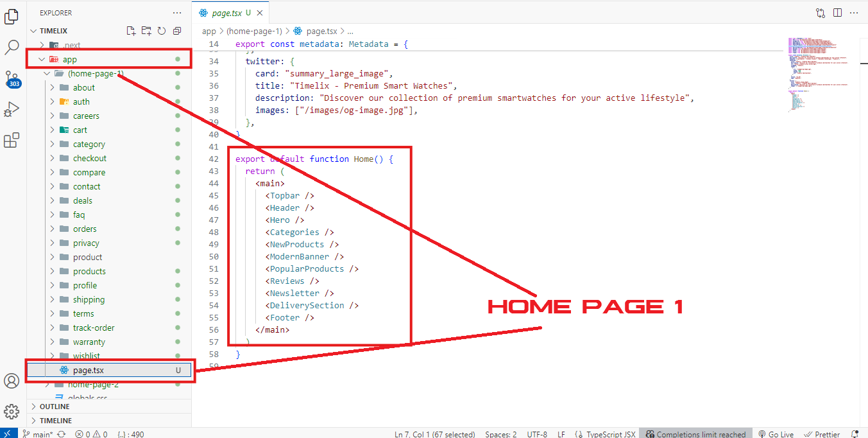Click the main* branch in status bar
The image size is (868, 438).
point(37,434)
